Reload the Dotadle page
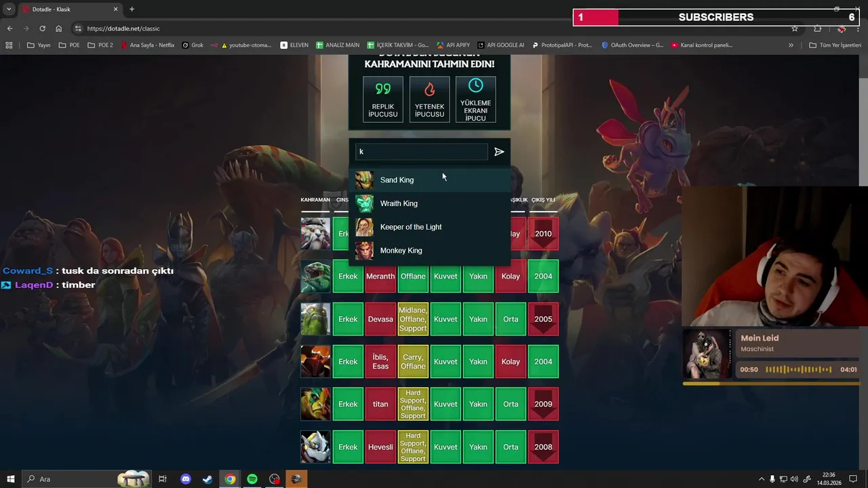Viewport: 868px width, 488px height. click(42, 28)
